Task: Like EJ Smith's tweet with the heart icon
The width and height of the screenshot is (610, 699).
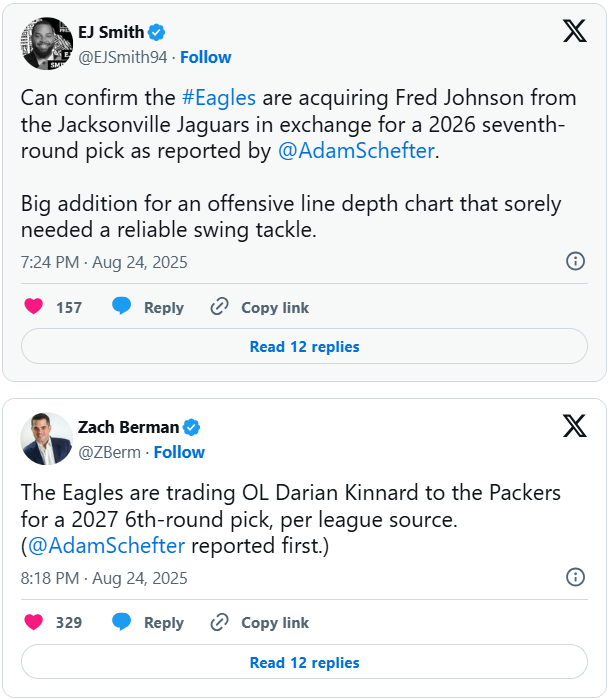Action: click(x=34, y=307)
